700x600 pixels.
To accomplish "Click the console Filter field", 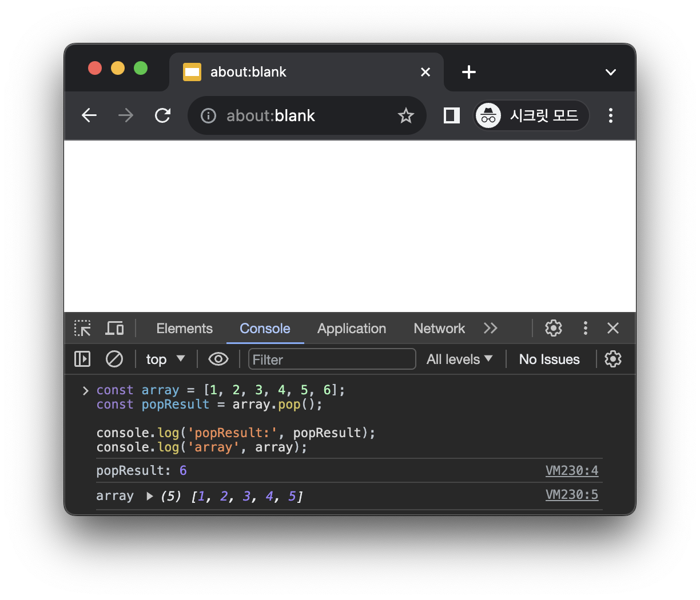I will click(332, 359).
